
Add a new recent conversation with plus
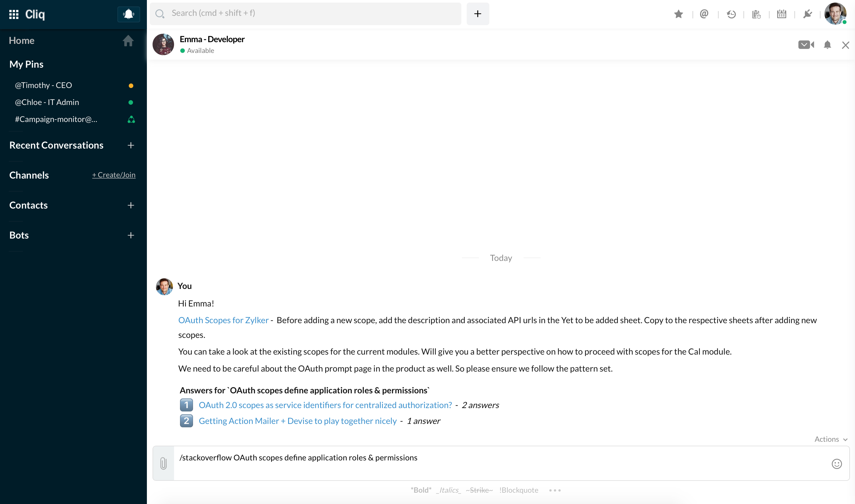[131, 145]
